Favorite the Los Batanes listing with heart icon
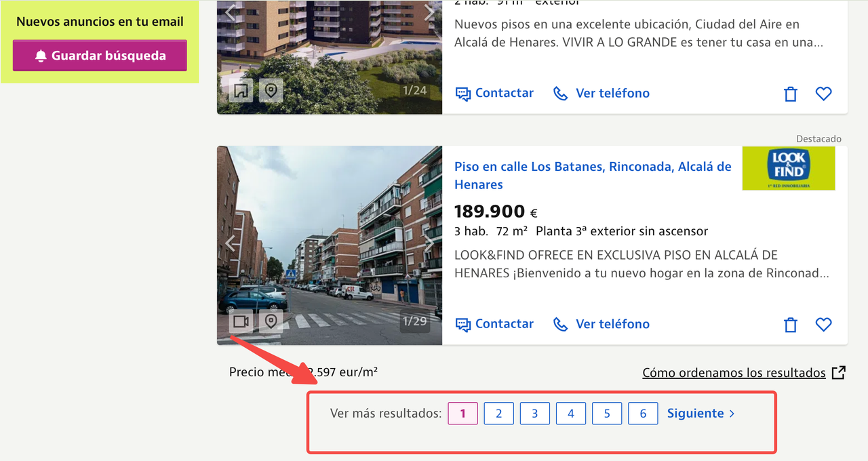 point(823,325)
